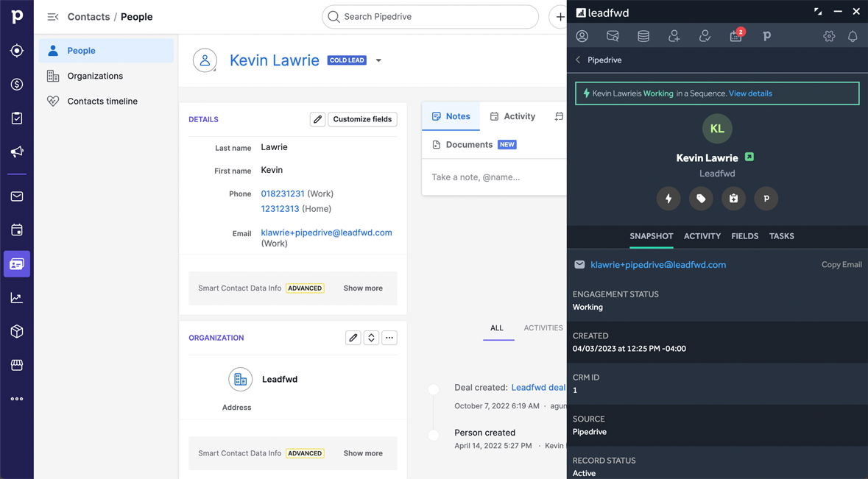Click lightning sequence button under Kevin Lawrie

[668, 199]
